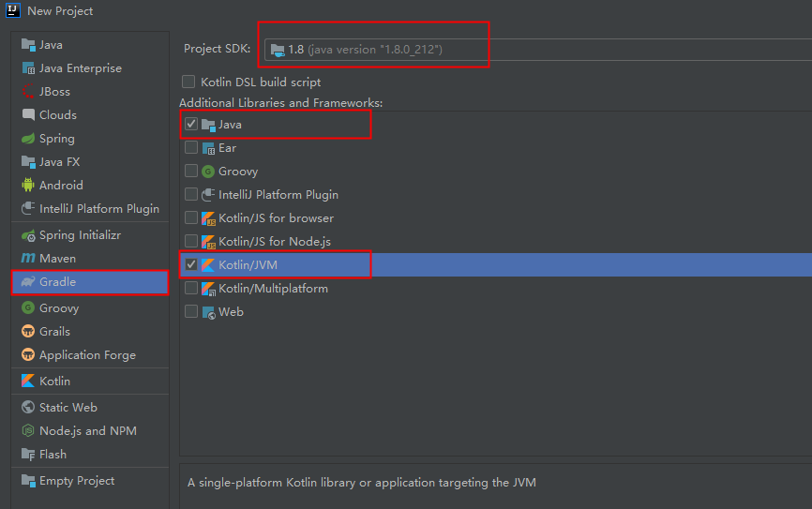Check the Groovy framework checkbox
Viewport: 812px width, 509px height.
coord(191,171)
